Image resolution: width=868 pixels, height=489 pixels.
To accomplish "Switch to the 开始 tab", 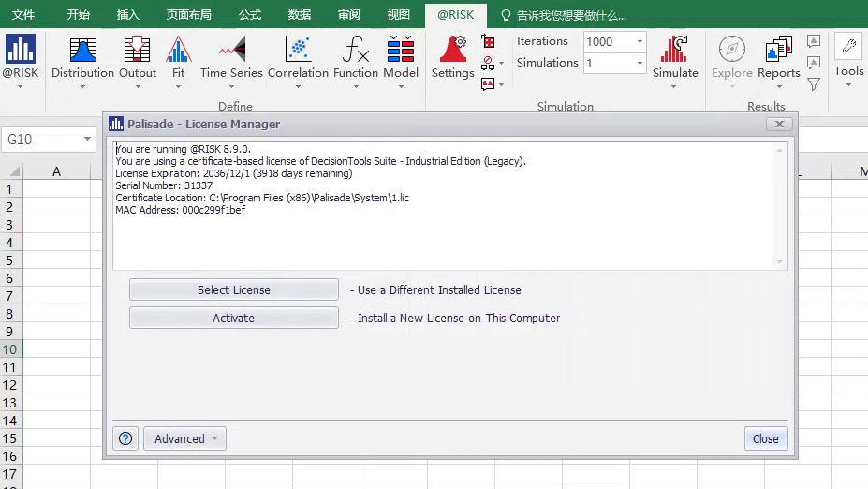I will click(x=78, y=15).
